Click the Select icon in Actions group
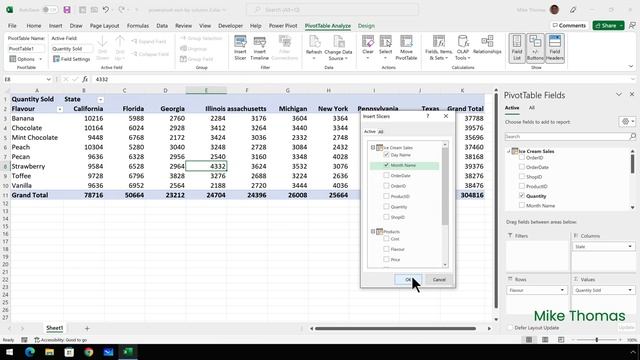 [385, 47]
